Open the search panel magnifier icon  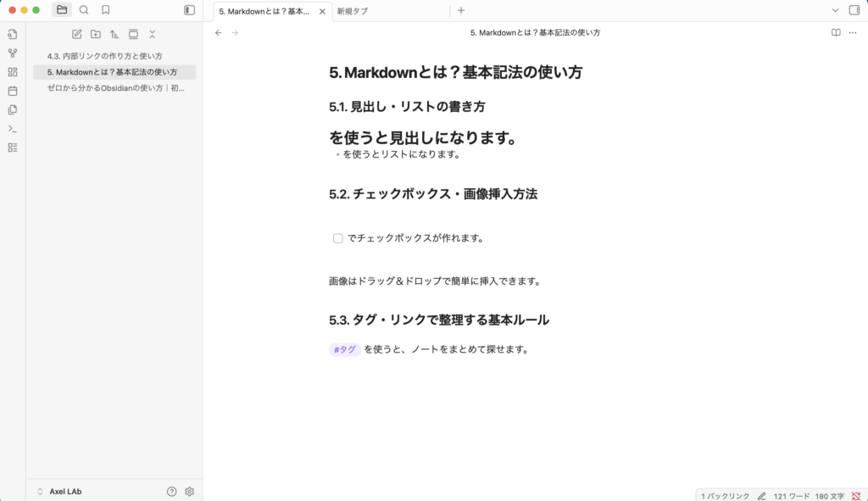[x=84, y=10]
